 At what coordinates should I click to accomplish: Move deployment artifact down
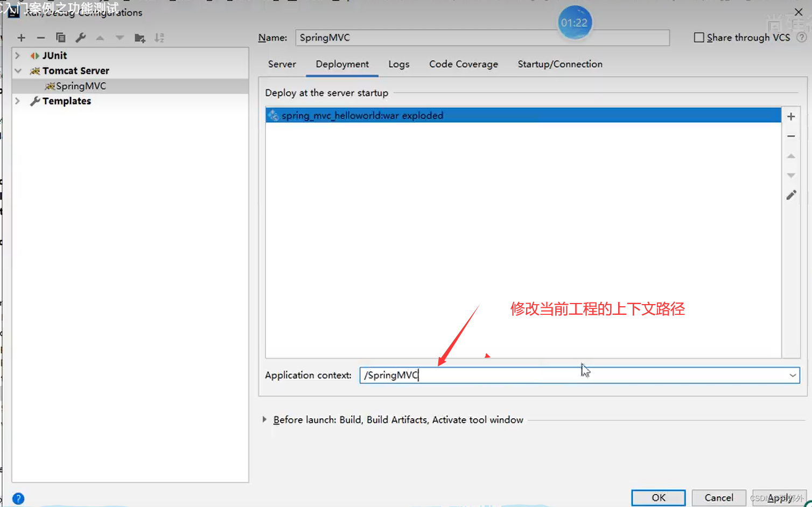[791, 175]
